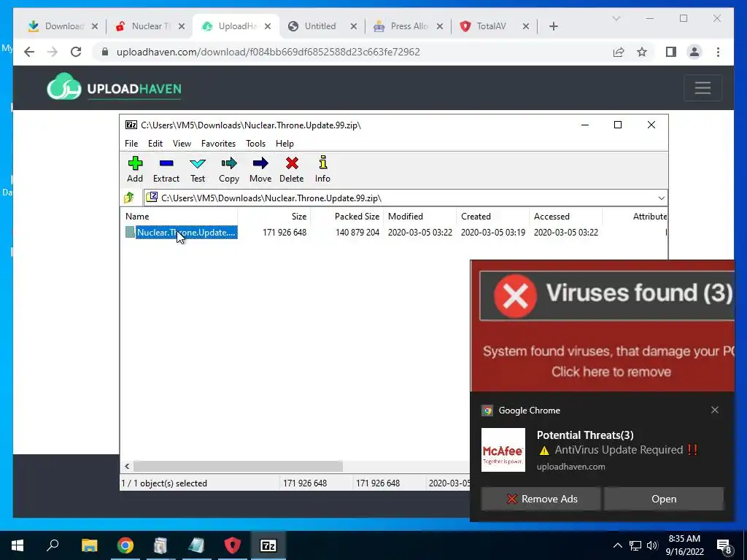Bookmark this page with the star

642,52
